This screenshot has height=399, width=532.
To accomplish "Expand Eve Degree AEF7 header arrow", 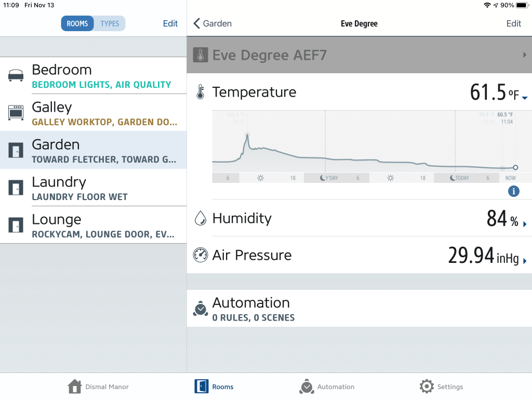I will click(x=525, y=55).
